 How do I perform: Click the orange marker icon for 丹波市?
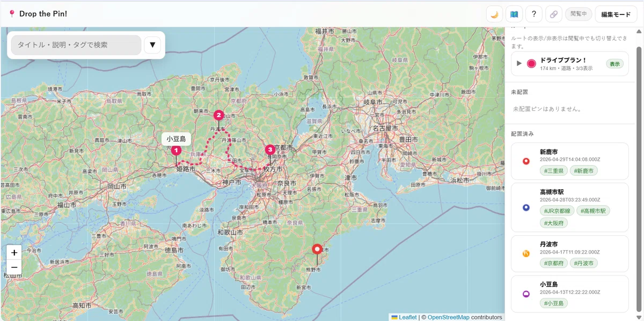point(526,253)
